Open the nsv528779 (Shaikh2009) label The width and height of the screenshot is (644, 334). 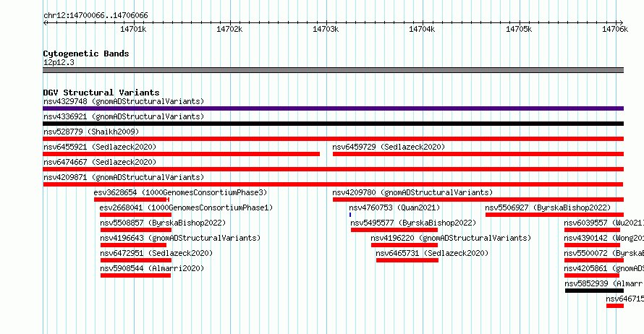(91, 132)
